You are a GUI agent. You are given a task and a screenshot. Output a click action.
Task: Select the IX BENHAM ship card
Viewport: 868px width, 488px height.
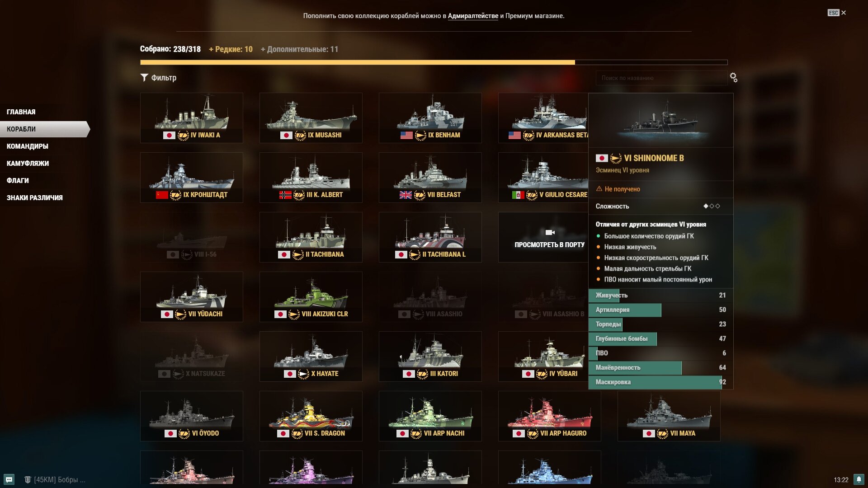(430, 118)
